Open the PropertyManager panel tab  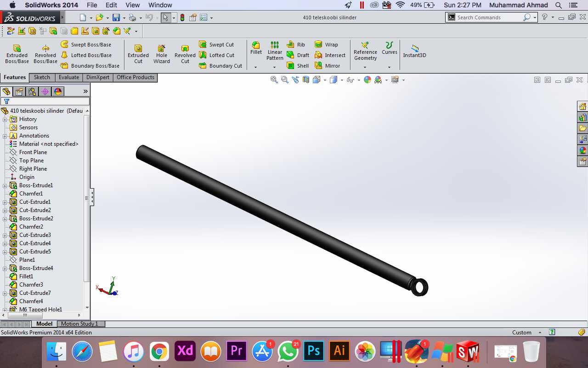point(19,92)
